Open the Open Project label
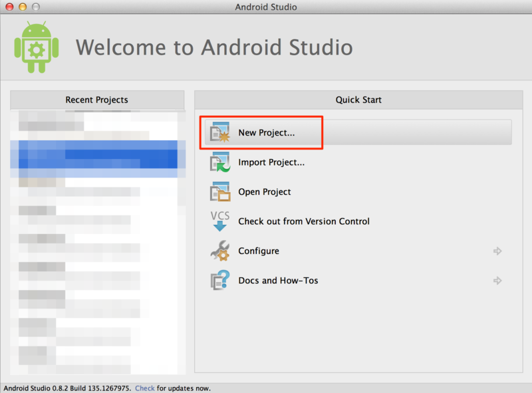 tap(264, 192)
